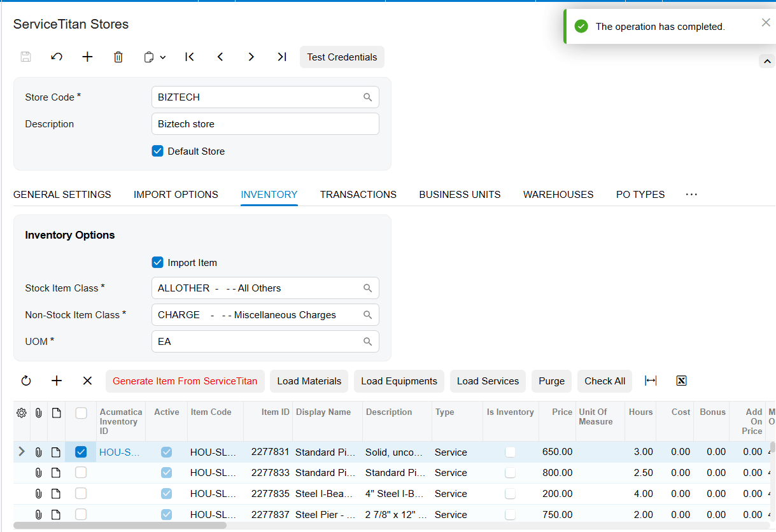This screenshot has width=776, height=532.
Task: Toggle the select-all header checkbox
Action: point(81,413)
